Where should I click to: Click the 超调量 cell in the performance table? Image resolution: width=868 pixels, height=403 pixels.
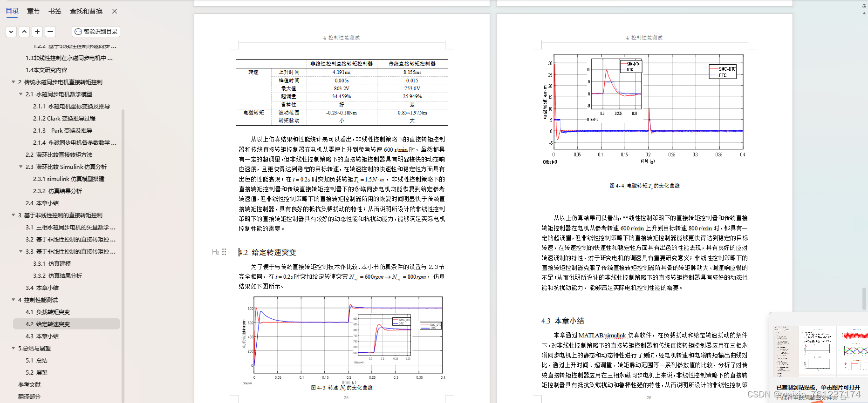click(289, 96)
